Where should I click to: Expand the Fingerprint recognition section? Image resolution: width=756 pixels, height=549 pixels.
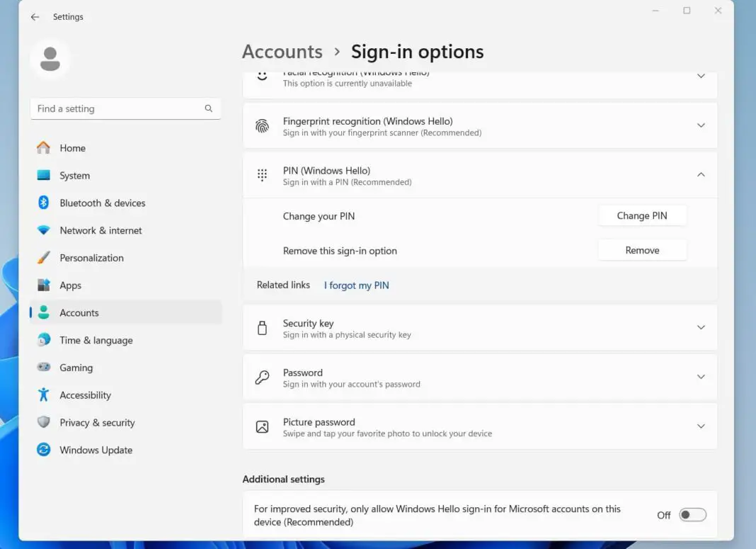tap(701, 125)
